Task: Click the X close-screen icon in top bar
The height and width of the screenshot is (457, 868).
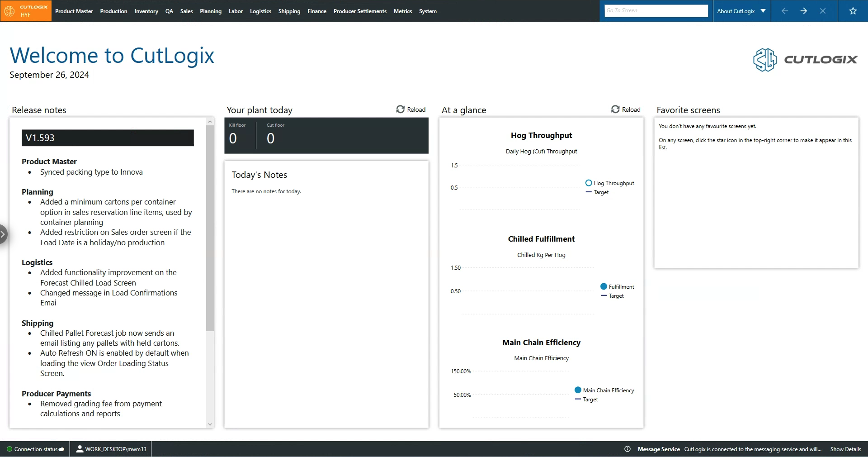Action: click(x=822, y=11)
